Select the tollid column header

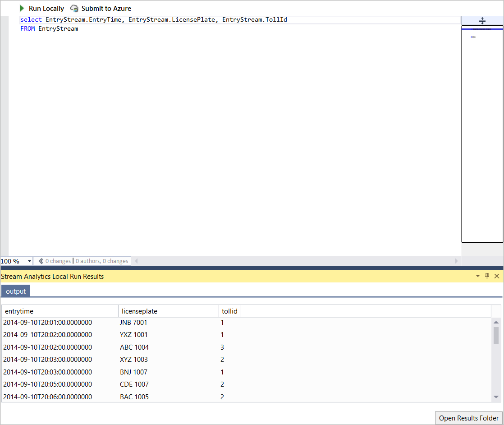229,311
